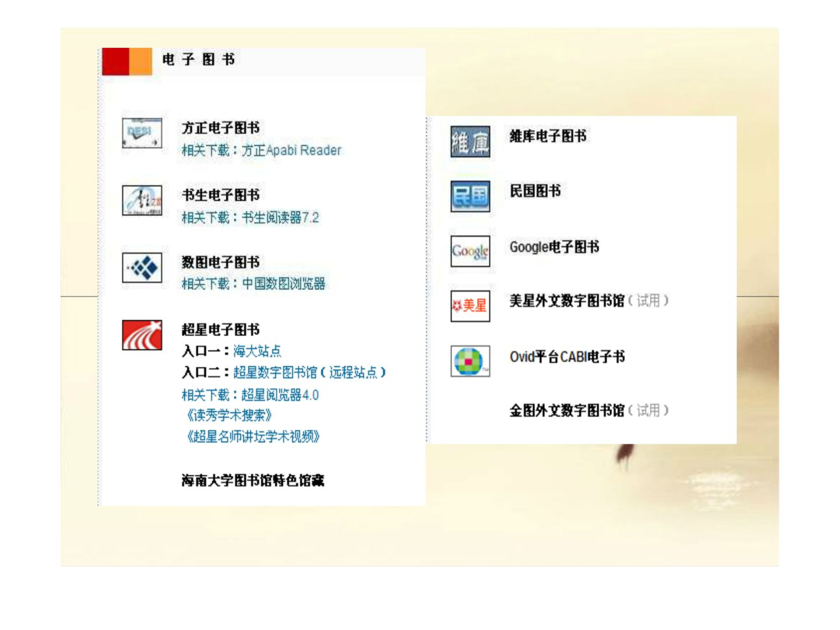Click the 电子图书 section header

click(x=199, y=59)
